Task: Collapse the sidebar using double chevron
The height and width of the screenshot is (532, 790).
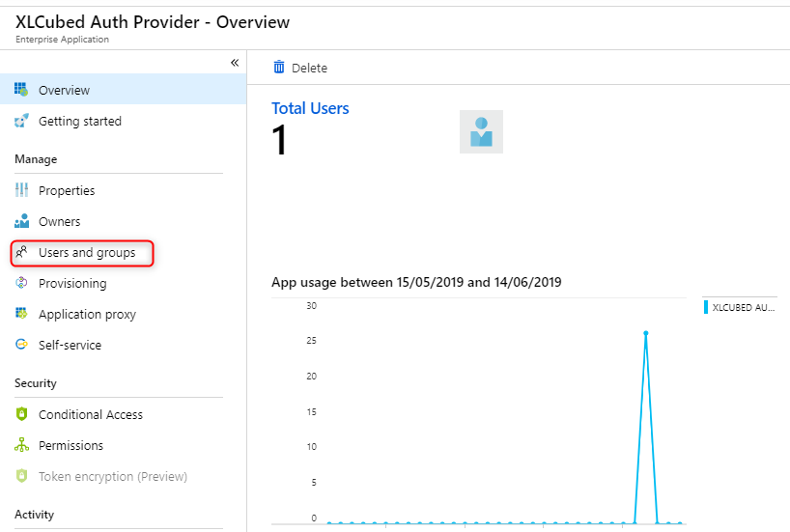Action: pos(234,63)
